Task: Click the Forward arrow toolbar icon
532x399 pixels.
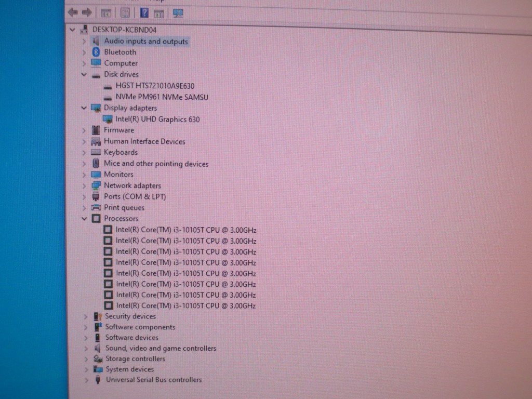Action: (x=87, y=12)
